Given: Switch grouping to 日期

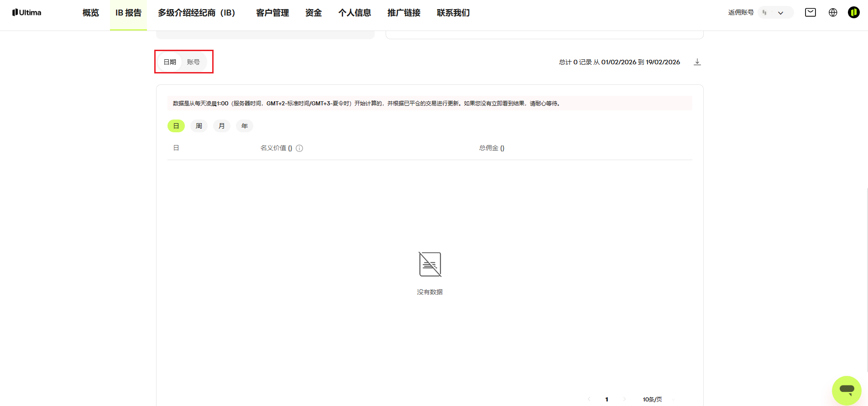Looking at the screenshot, I should pos(170,62).
